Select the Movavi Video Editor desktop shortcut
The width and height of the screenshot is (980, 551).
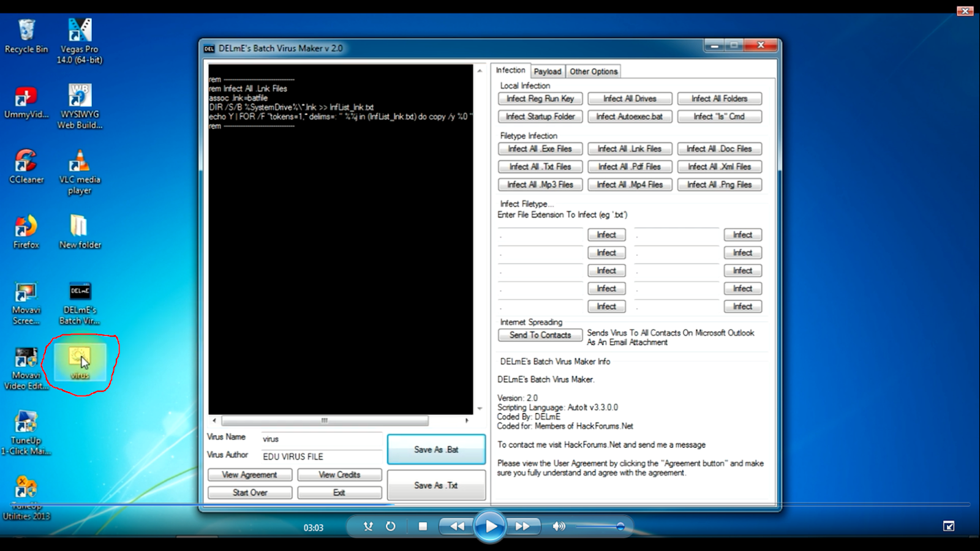[26, 369]
